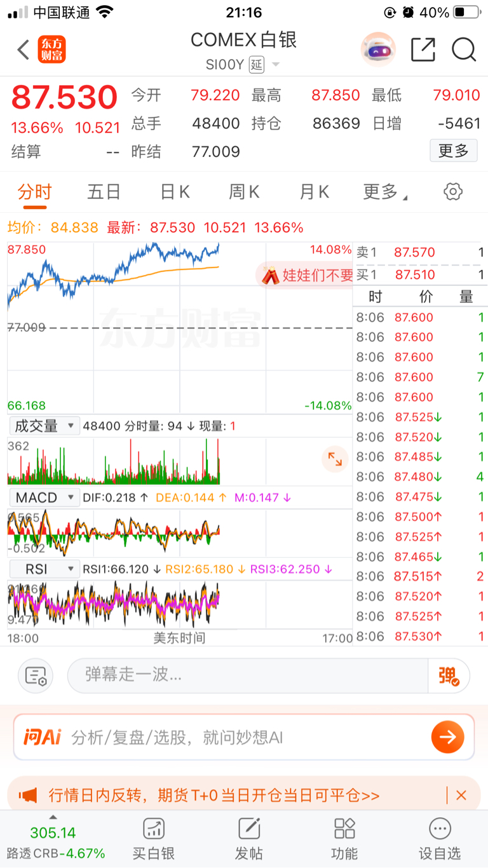Tap the 今开 79.220 value
Image resolution: width=488 pixels, height=868 pixels.
pyautogui.click(x=215, y=95)
